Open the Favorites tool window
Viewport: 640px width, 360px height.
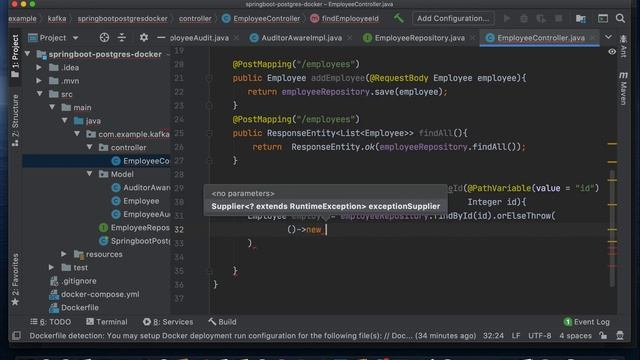(15, 280)
